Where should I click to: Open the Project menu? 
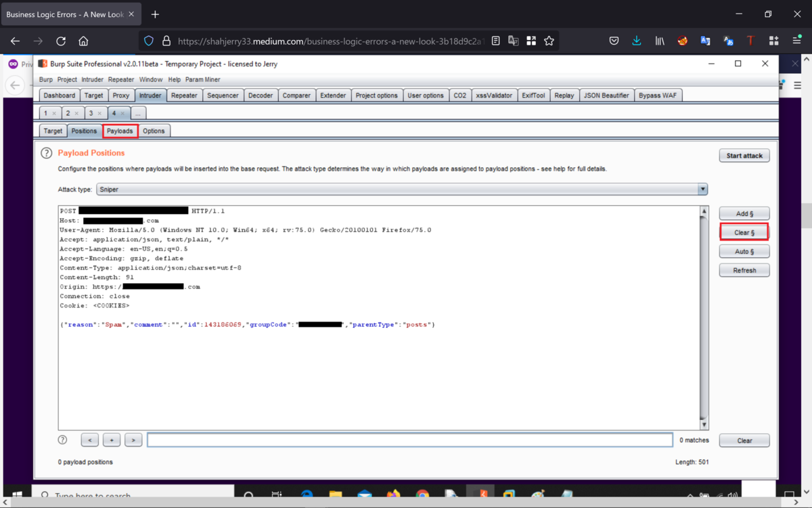(x=67, y=79)
